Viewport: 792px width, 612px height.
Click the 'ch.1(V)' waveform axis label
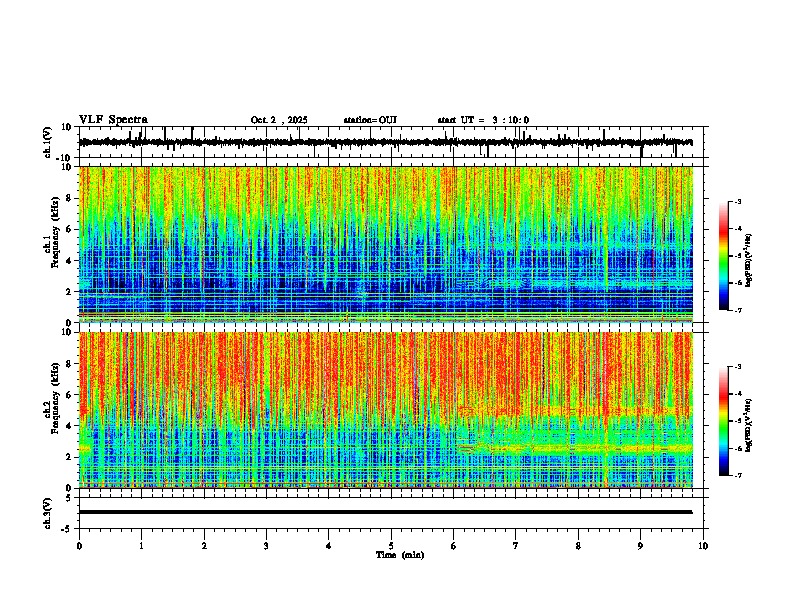48,142
